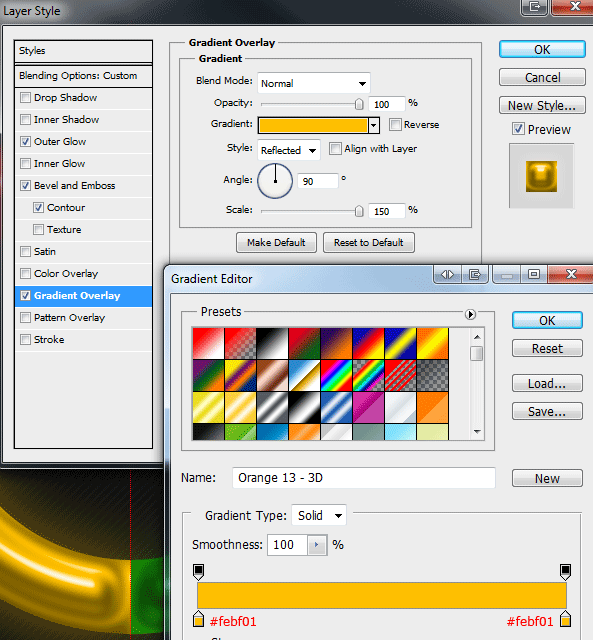Open the Stroke settings
This screenshot has width=593, height=640.
[83, 340]
